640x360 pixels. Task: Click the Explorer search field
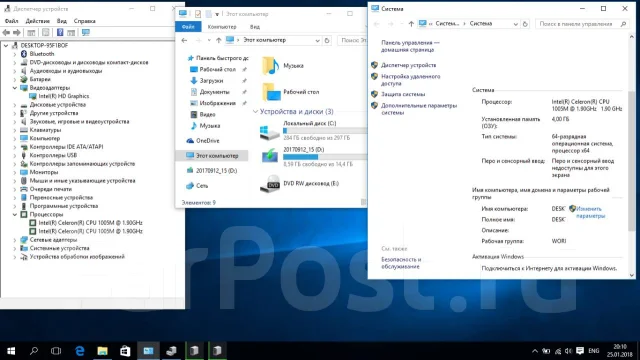click(353, 40)
